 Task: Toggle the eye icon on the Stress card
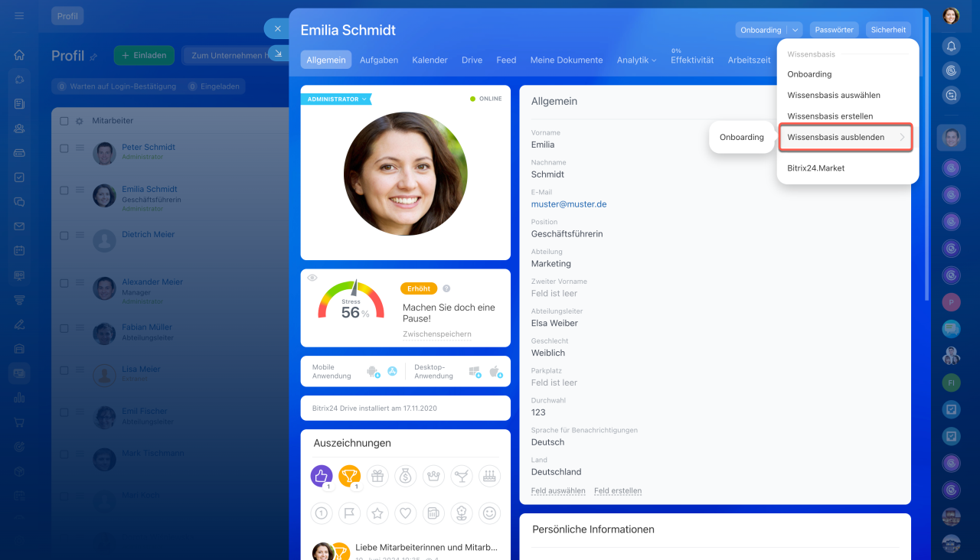(312, 278)
